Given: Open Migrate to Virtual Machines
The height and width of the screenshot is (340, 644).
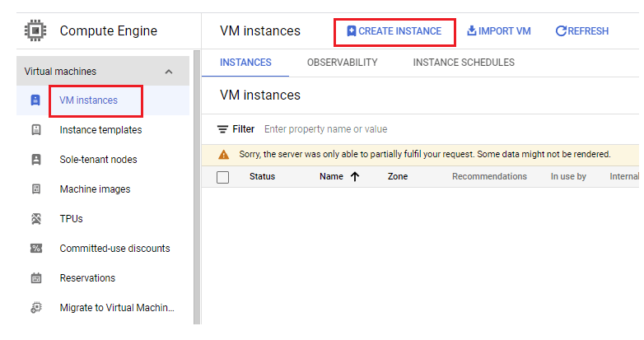Looking at the screenshot, I should (103, 308).
